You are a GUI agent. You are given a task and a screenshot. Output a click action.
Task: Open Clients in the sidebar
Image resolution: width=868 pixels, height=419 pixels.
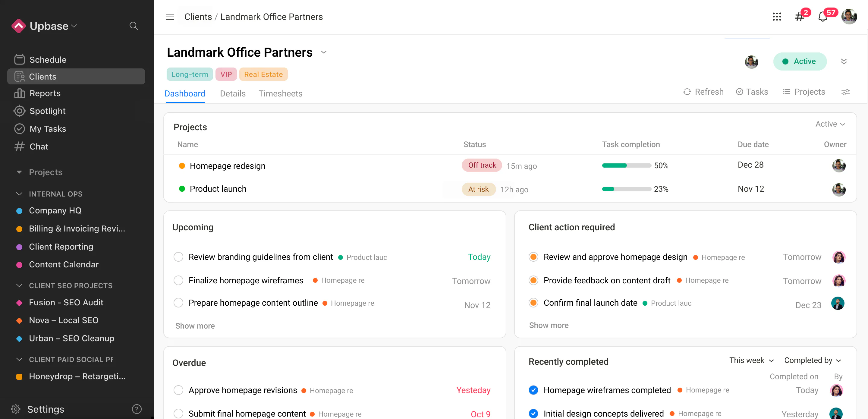point(76,77)
